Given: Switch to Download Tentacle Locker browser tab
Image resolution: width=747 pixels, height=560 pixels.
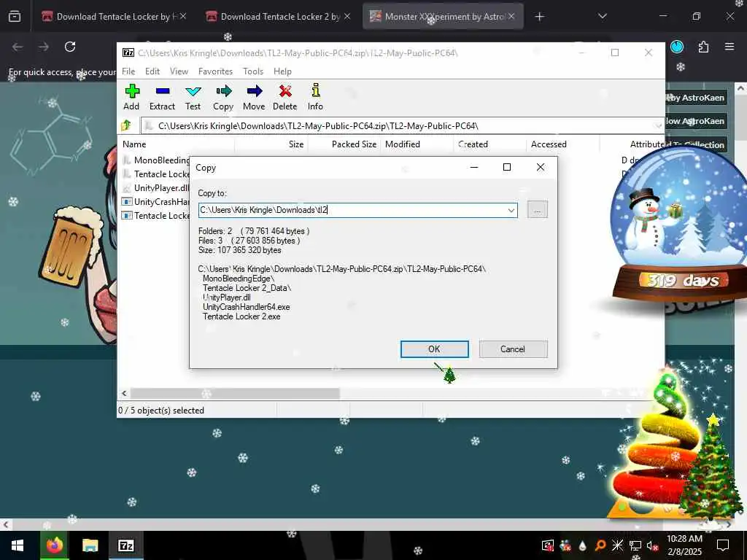Looking at the screenshot, I should pyautogui.click(x=115, y=17).
